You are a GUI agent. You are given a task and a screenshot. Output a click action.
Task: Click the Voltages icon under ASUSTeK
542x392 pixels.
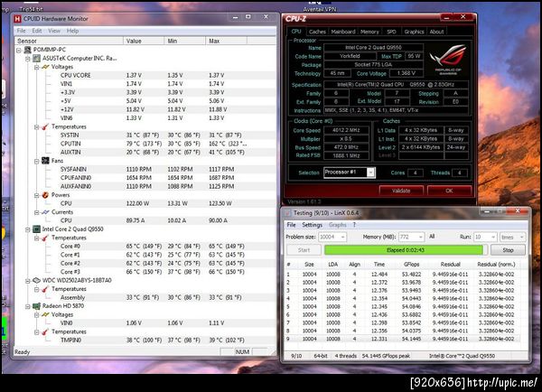pos(45,67)
